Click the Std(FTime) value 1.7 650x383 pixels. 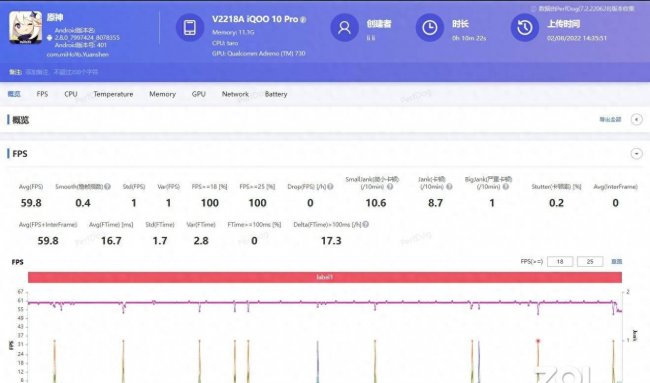[x=160, y=241]
